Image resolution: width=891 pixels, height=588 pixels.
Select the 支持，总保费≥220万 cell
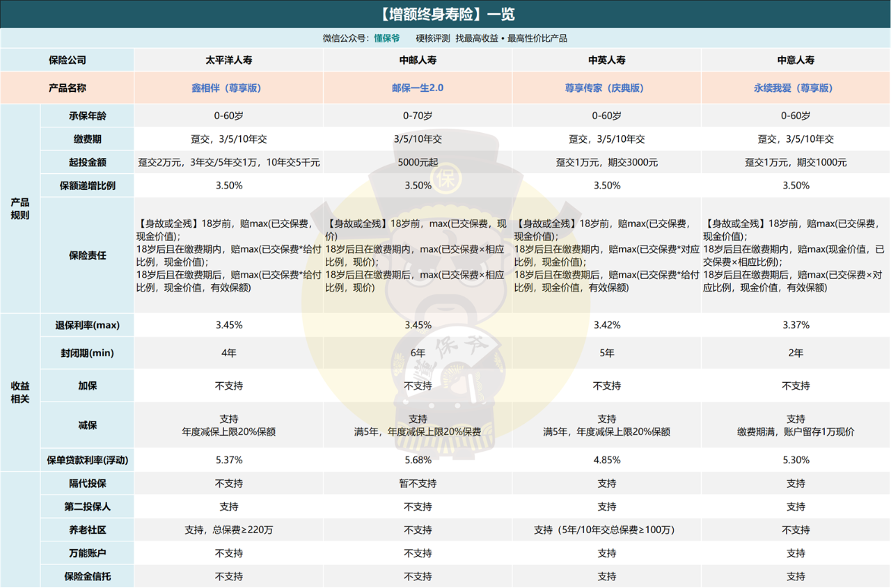pyautogui.click(x=229, y=530)
